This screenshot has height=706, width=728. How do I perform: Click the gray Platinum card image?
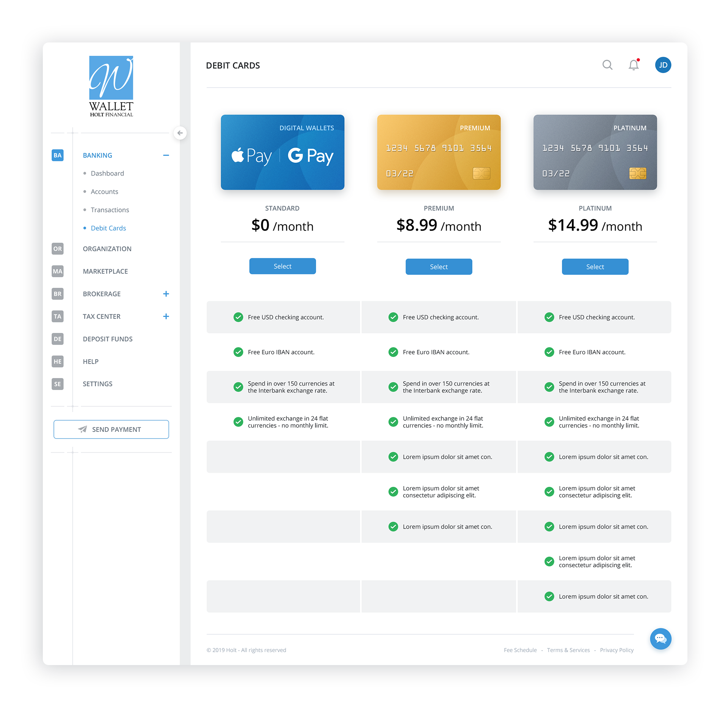[595, 152]
